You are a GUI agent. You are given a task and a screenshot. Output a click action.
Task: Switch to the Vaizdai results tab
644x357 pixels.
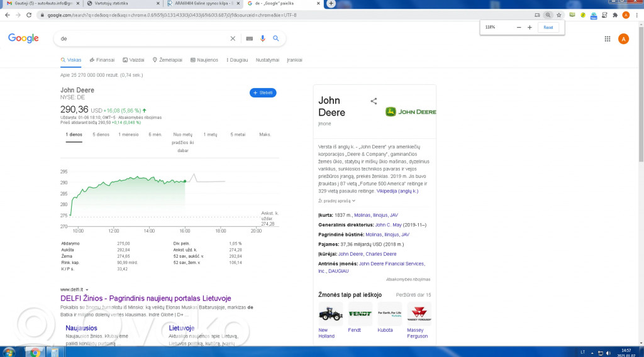click(x=133, y=60)
